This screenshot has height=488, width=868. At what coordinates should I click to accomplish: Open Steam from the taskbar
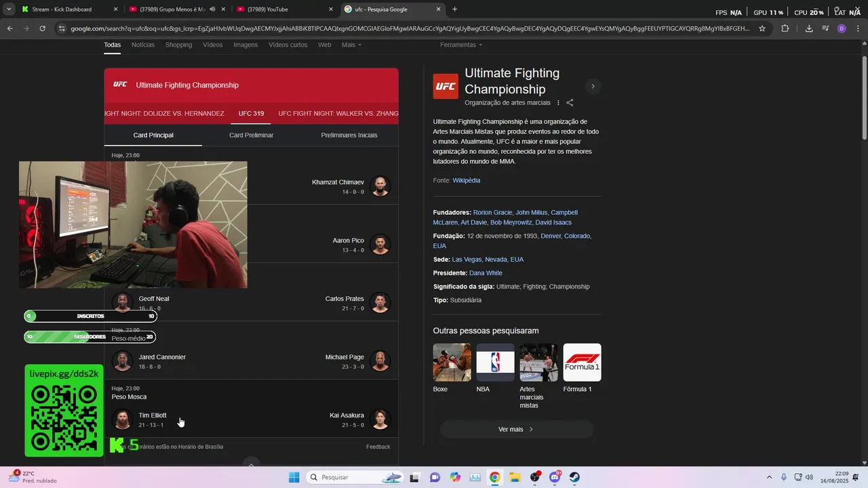coord(574,477)
